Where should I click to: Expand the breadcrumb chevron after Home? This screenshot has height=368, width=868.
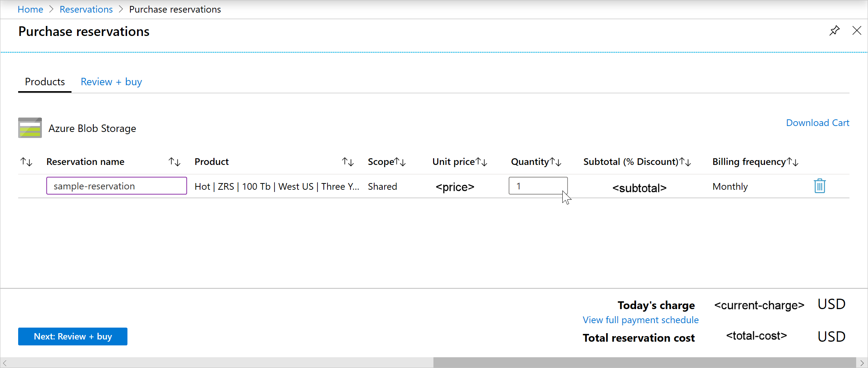point(51,9)
